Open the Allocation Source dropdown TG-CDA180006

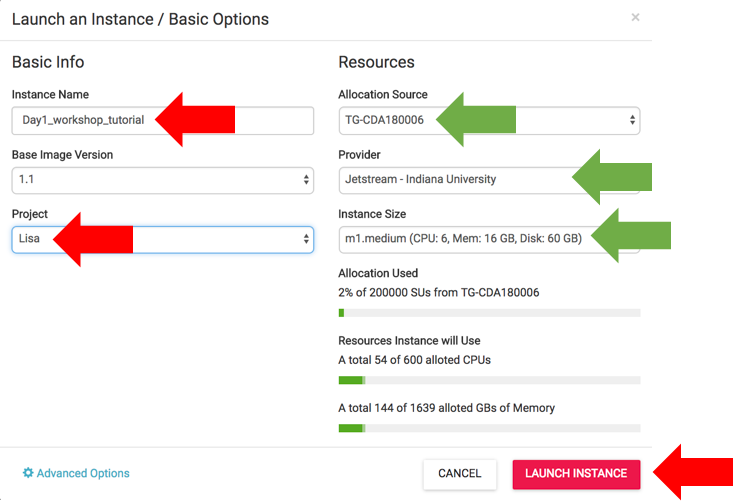[x=489, y=121]
